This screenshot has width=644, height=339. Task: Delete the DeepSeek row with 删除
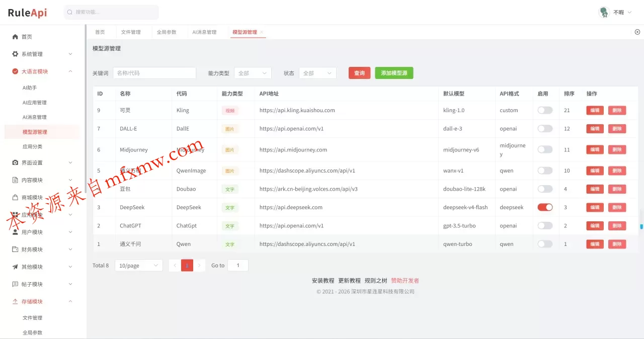tap(617, 207)
